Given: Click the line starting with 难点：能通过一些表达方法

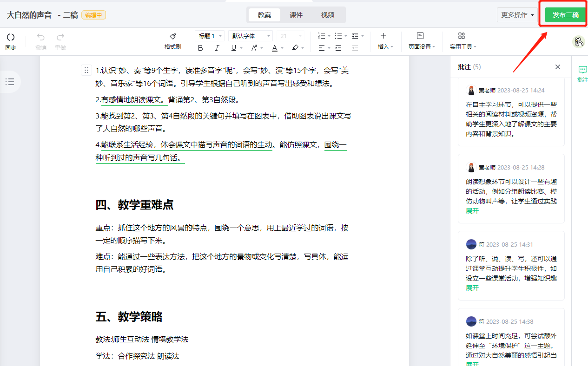Looking at the screenshot, I should [222, 257].
